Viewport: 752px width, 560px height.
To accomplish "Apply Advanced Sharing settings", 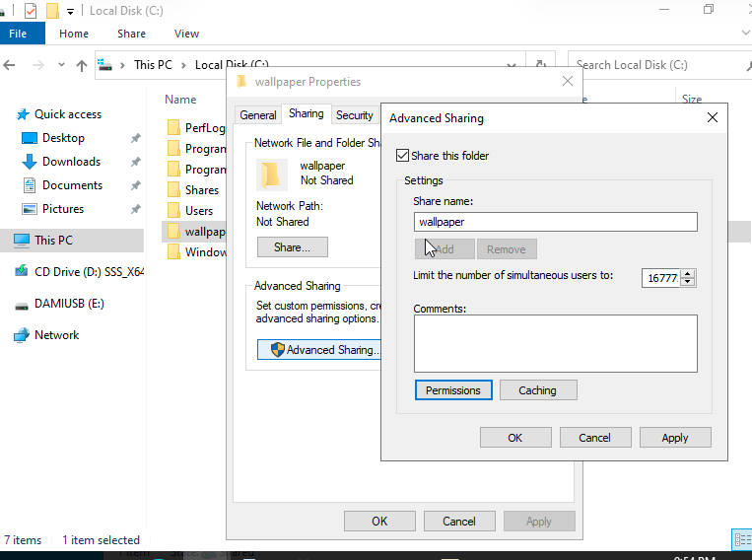I will pyautogui.click(x=675, y=438).
